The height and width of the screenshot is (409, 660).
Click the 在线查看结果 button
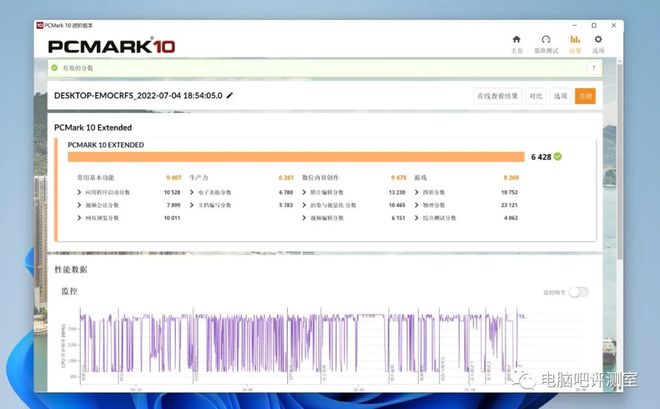tap(498, 96)
